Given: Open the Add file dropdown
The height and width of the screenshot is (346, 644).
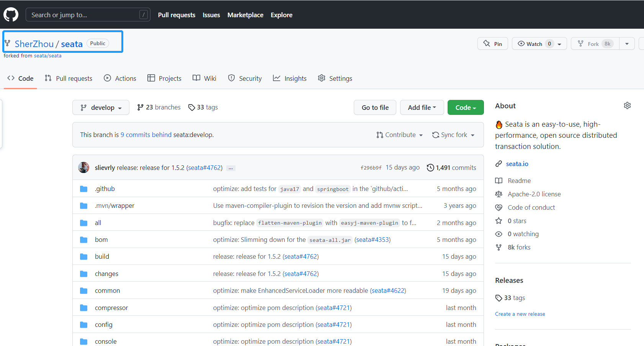Looking at the screenshot, I should click(x=422, y=108).
